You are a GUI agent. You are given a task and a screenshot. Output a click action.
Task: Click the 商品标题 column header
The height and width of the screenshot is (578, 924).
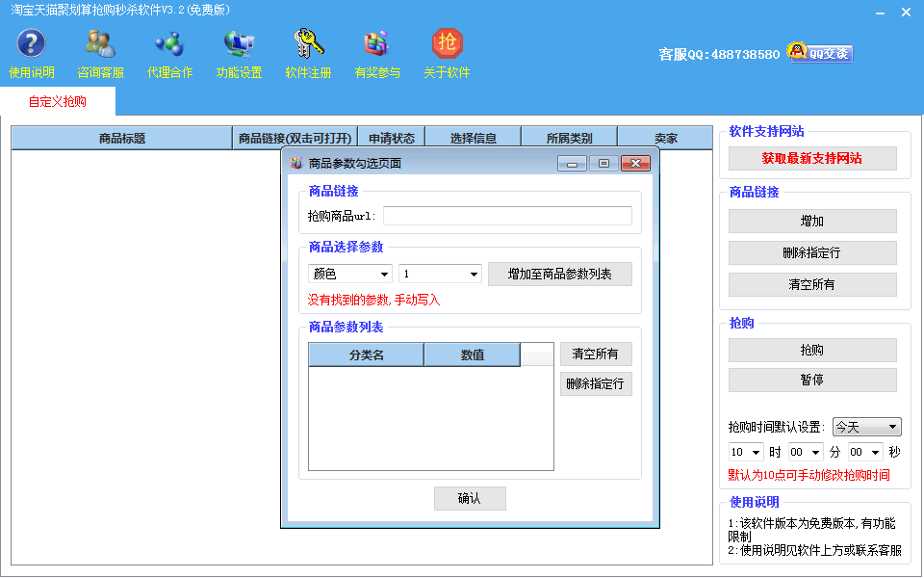(122, 139)
